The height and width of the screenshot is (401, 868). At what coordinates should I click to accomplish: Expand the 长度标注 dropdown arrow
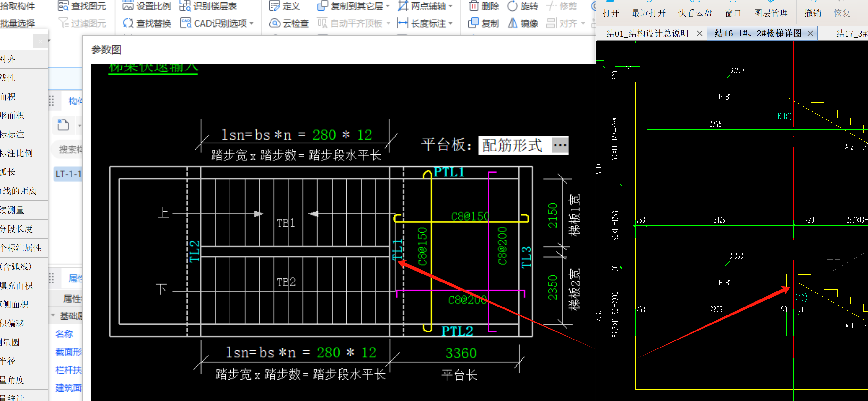[x=451, y=23]
